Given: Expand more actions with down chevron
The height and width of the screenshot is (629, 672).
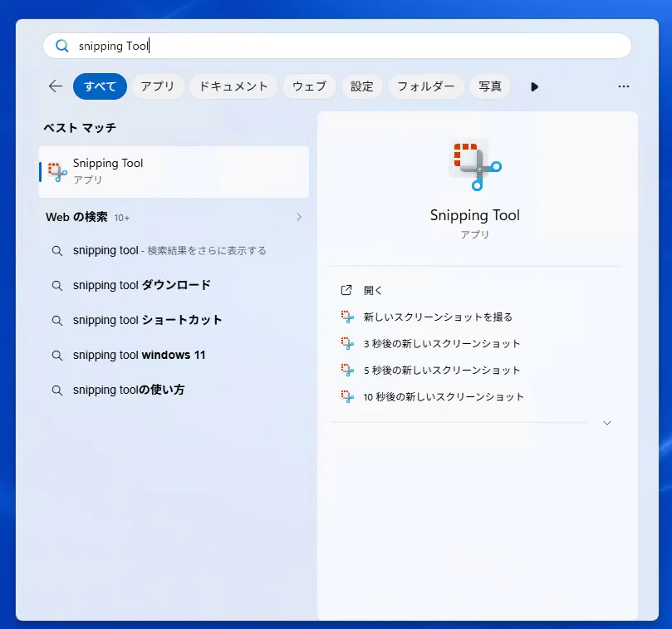Looking at the screenshot, I should click(607, 423).
